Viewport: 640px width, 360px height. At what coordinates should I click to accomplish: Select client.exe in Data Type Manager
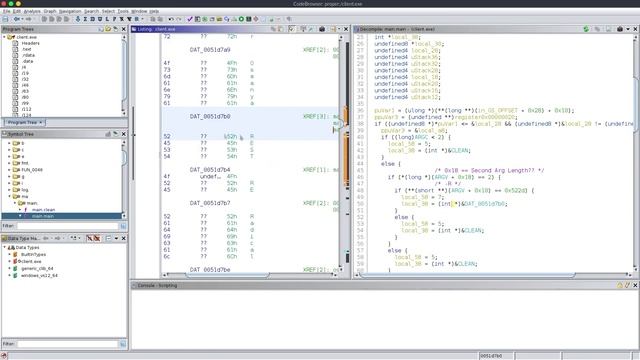[31, 261]
